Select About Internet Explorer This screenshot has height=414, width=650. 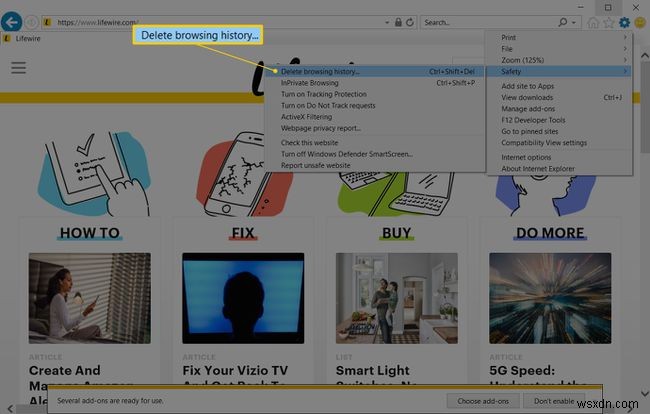560,169
